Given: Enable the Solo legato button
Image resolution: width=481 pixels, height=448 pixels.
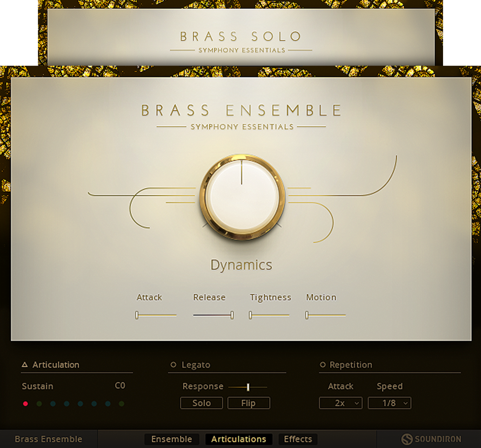Looking at the screenshot, I should [x=202, y=403].
